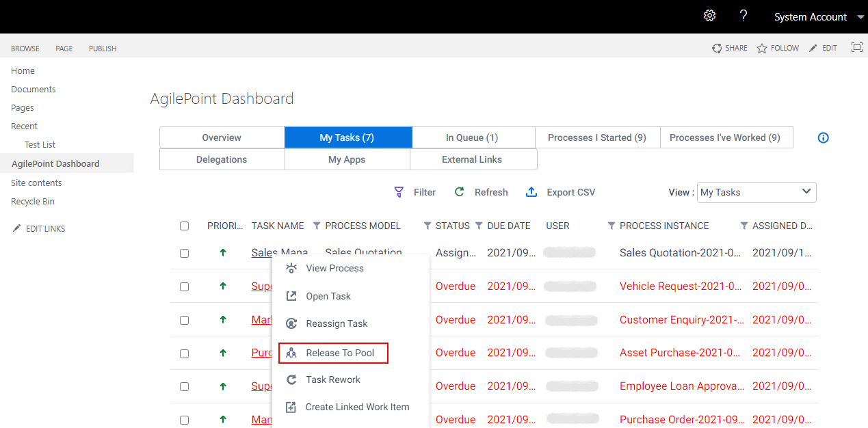
Task: Click the help question mark icon
Action: tap(744, 16)
